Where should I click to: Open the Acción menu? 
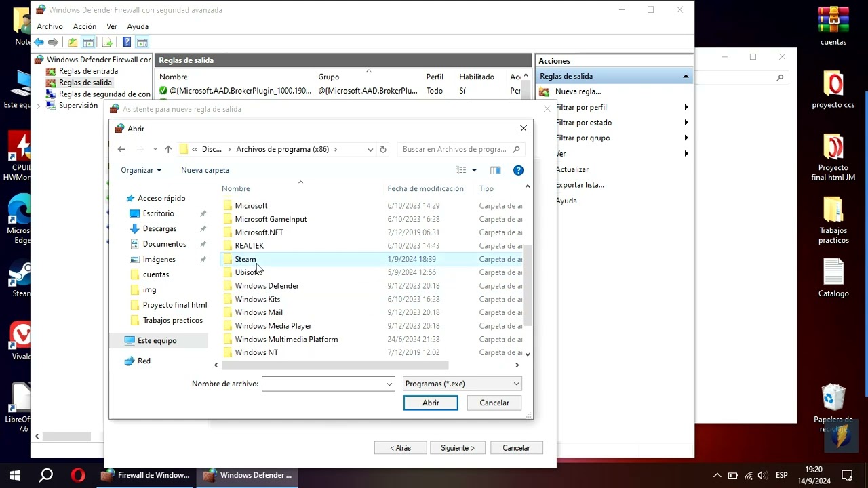(85, 26)
